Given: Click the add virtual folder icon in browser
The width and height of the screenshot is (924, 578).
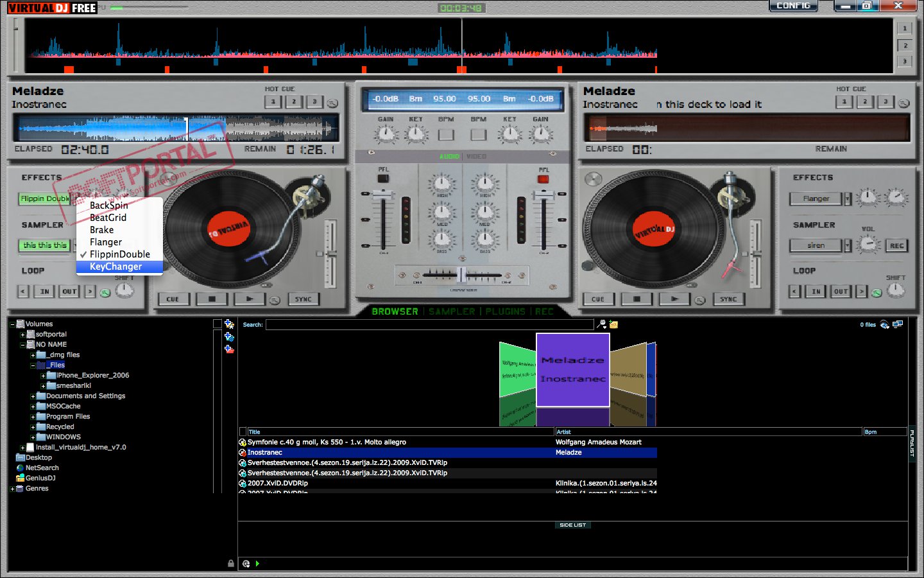Looking at the screenshot, I should coord(229,324).
